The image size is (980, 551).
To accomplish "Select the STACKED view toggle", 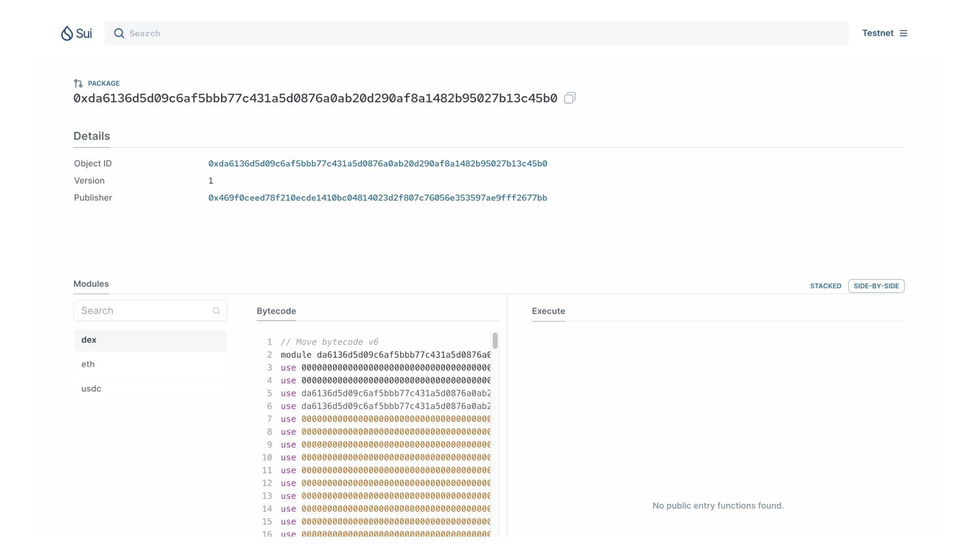I will coord(825,285).
